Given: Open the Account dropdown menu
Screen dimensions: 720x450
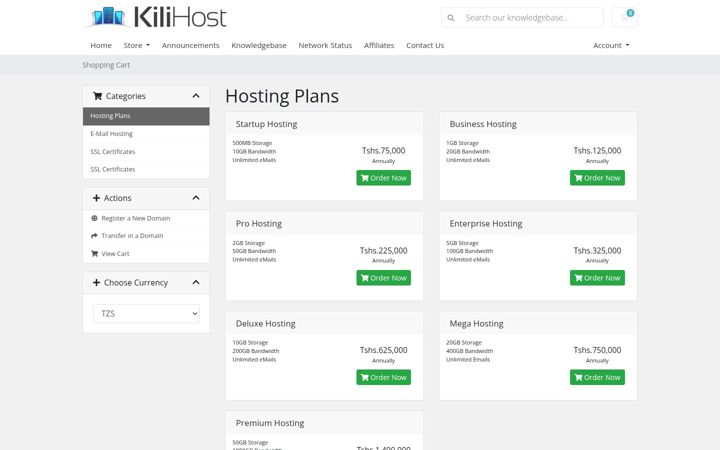Looking at the screenshot, I should click(x=611, y=45).
